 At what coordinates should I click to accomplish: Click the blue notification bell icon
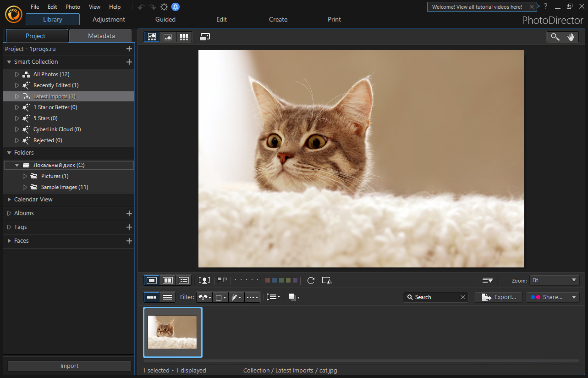(x=176, y=7)
